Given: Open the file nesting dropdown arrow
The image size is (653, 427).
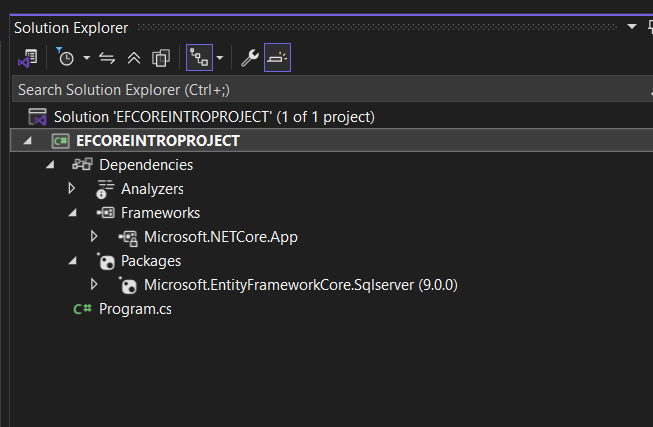Looking at the screenshot, I should tap(220, 58).
